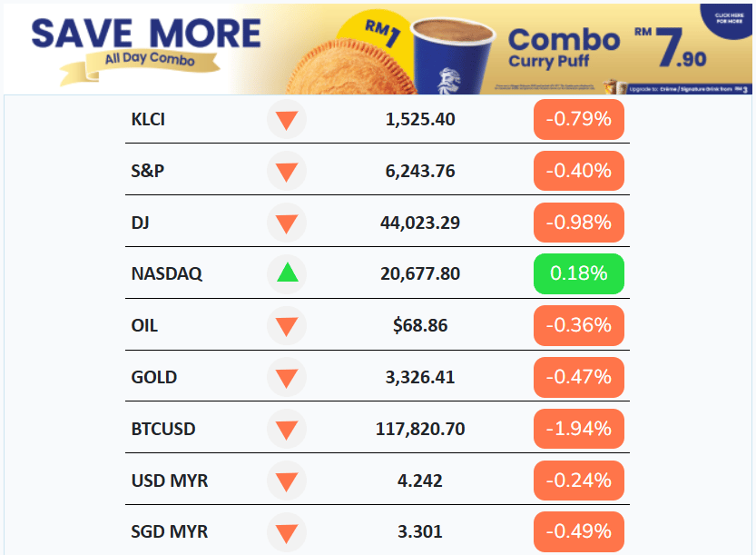Click the -0.49% SGD MYR badge
This screenshot has width=756, height=555.
tap(579, 531)
